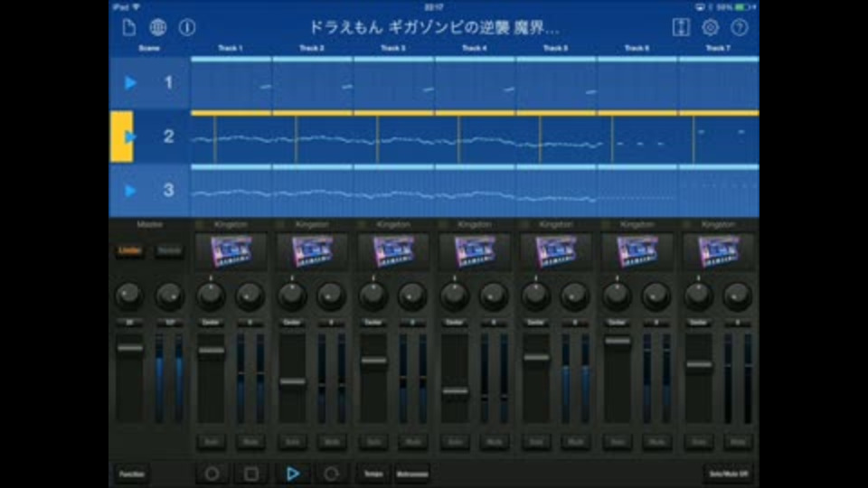The image size is (868, 488).
Task: Open the help question mark icon
Action: point(740,27)
